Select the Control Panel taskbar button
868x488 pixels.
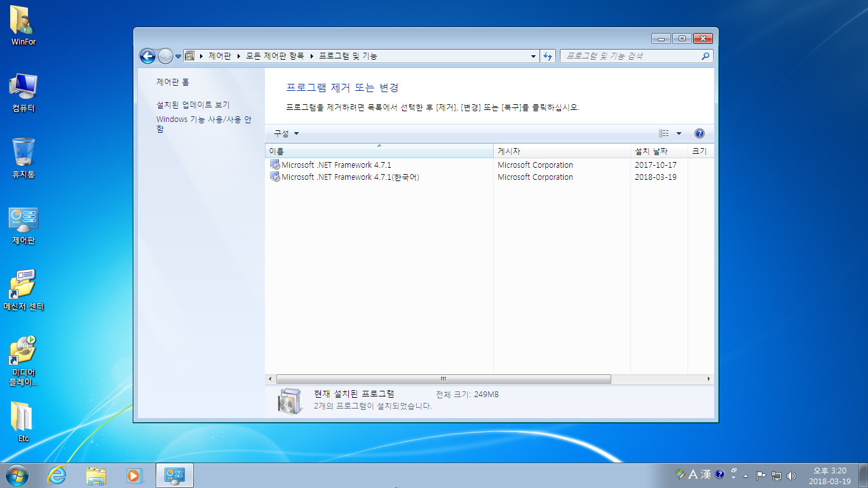click(x=174, y=475)
